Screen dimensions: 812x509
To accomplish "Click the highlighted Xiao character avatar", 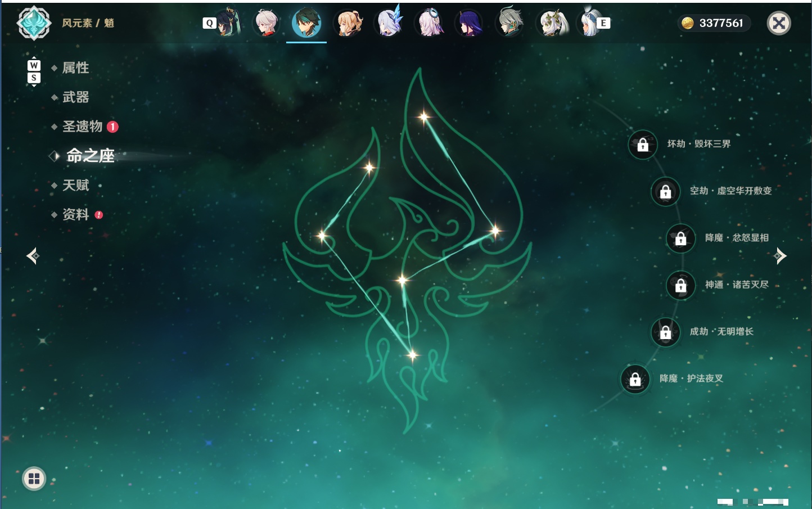I will [306, 23].
